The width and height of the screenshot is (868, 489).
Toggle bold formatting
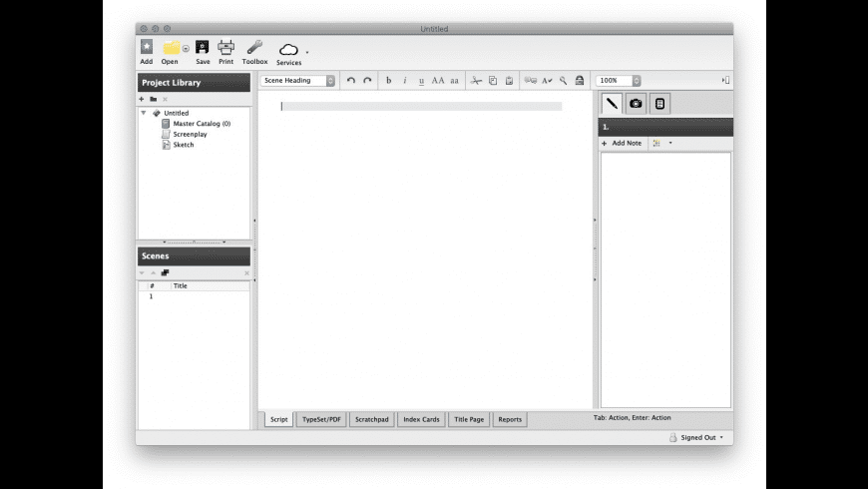[x=389, y=81]
